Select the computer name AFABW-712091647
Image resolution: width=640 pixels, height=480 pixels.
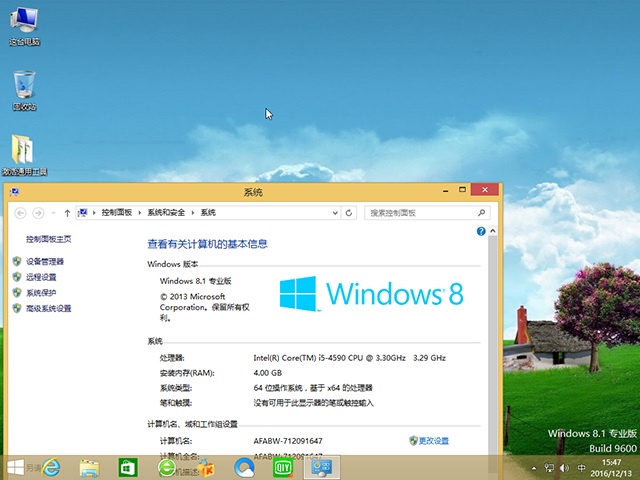tap(288, 441)
